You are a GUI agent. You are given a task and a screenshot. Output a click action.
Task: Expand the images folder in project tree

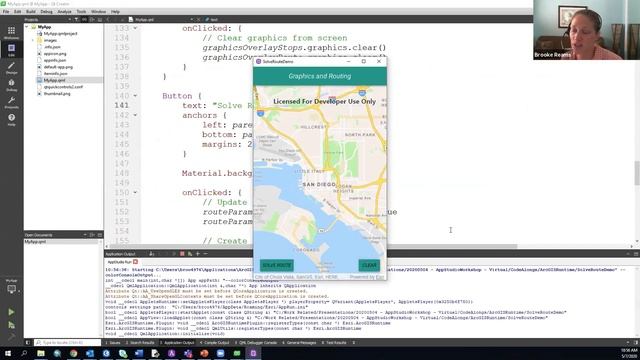tap(33, 40)
